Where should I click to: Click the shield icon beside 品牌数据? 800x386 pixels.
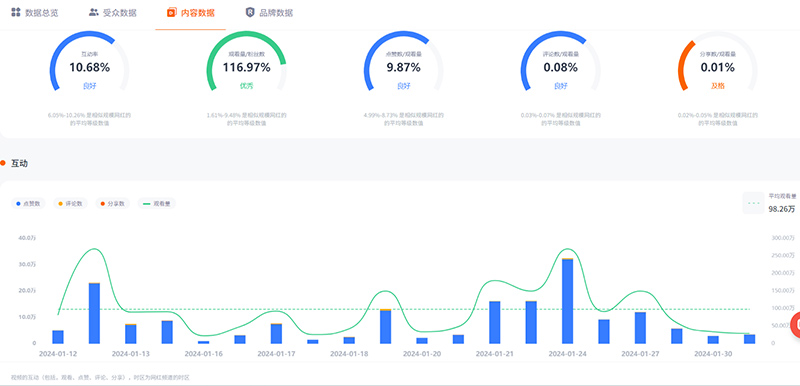[x=250, y=12]
